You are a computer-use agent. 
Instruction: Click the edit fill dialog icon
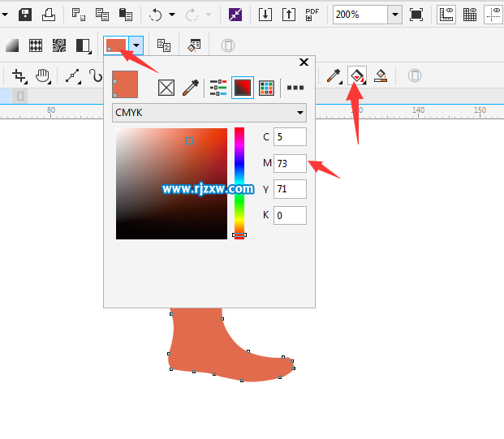click(195, 45)
